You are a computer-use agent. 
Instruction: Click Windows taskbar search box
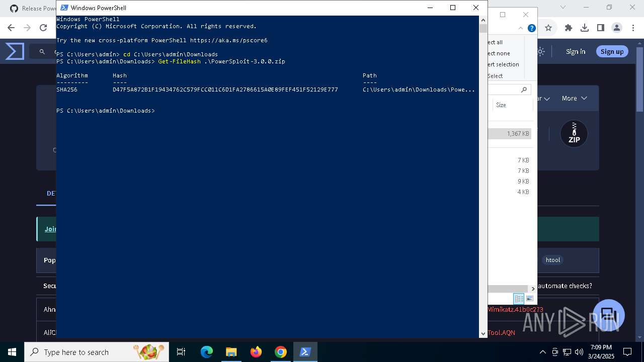click(x=97, y=352)
